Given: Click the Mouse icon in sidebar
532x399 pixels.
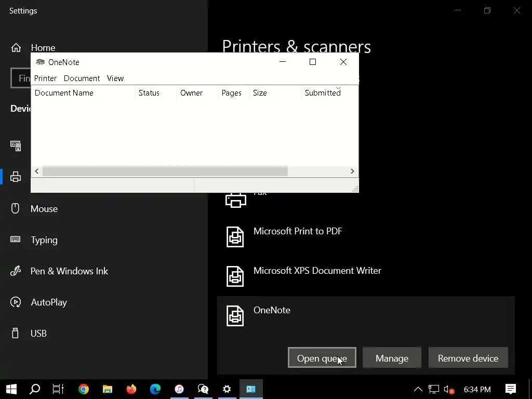Looking at the screenshot, I should point(15,208).
